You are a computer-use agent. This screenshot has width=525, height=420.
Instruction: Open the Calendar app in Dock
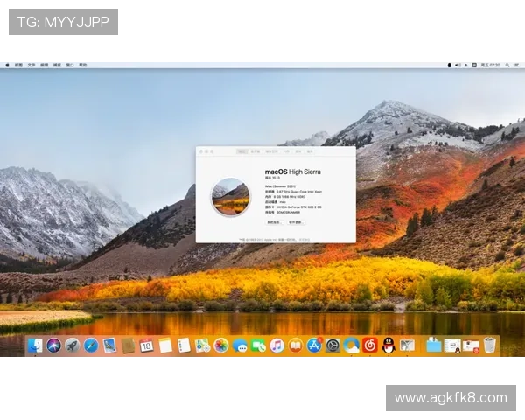(147, 346)
